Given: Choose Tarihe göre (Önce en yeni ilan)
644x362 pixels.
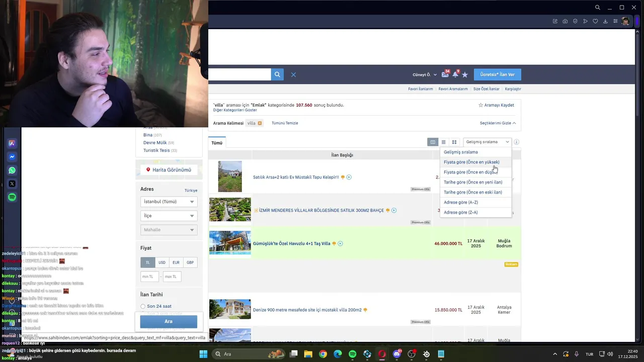Looking at the screenshot, I should coord(475,182).
